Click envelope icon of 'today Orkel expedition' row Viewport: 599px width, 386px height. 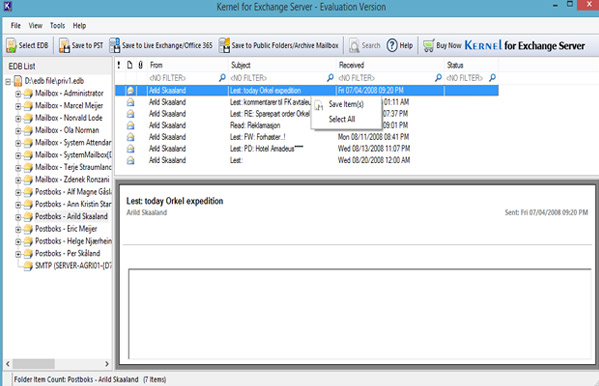[x=131, y=91]
